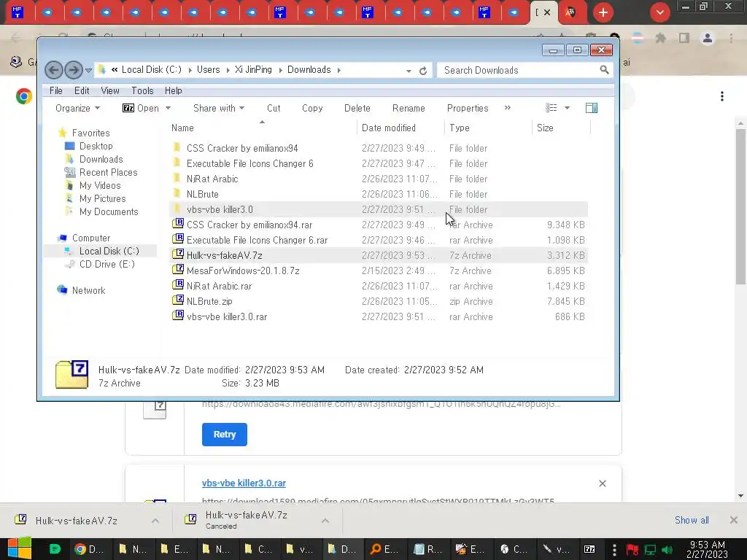
Task: Open the File menu
Action: click(x=55, y=90)
